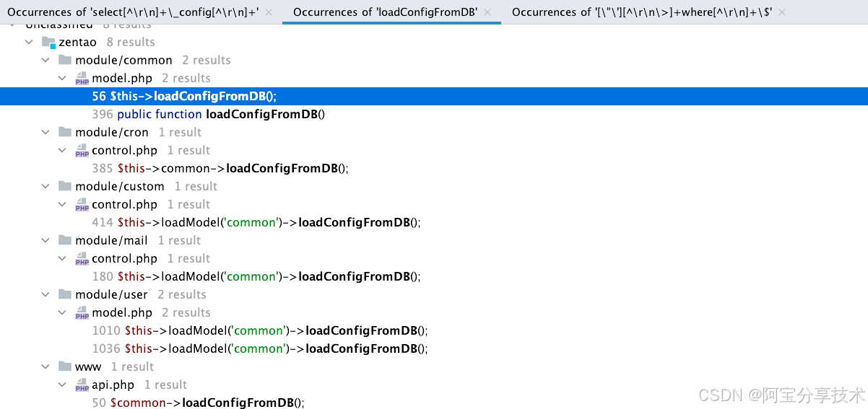This screenshot has width=868, height=409.
Task: Open line 50 $common->loadConfigFromDB()
Action: point(434,402)
